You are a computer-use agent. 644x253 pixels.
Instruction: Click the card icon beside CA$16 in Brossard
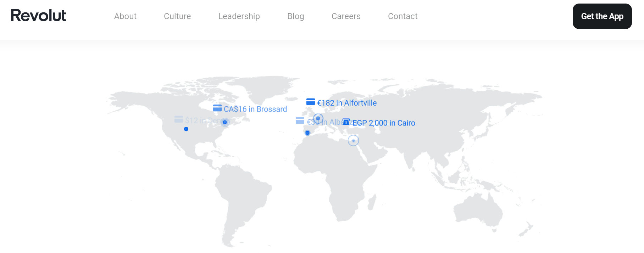pos(218,109)
